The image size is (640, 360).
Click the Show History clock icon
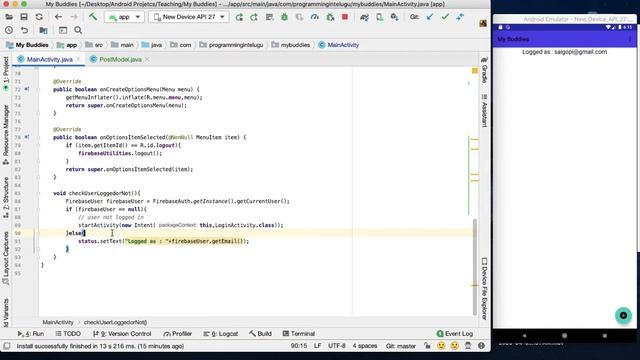click(x=9, y=31)
